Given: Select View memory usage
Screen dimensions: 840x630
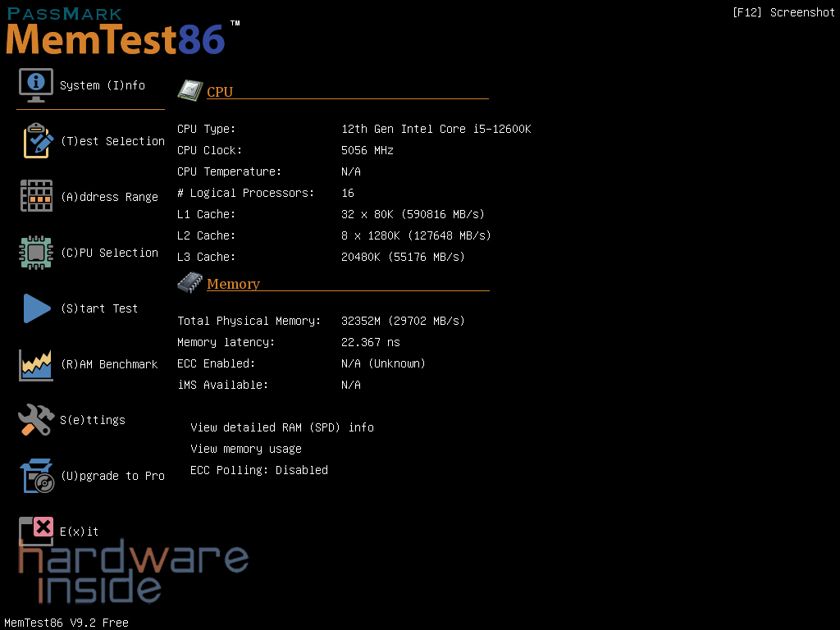Looking at the screenshot, I should point(246,449).
